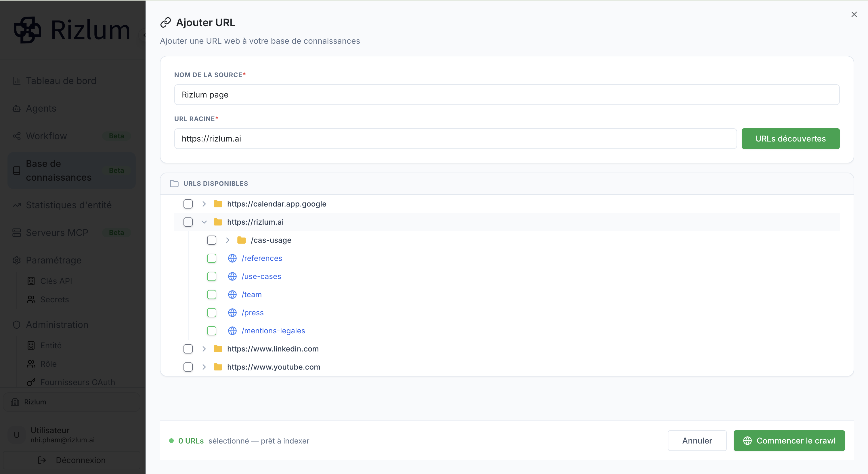Check the https://www.linkedin.com checkbox
Image resolution: width=868 pixels, height=474 pixels.
[188, 349]
